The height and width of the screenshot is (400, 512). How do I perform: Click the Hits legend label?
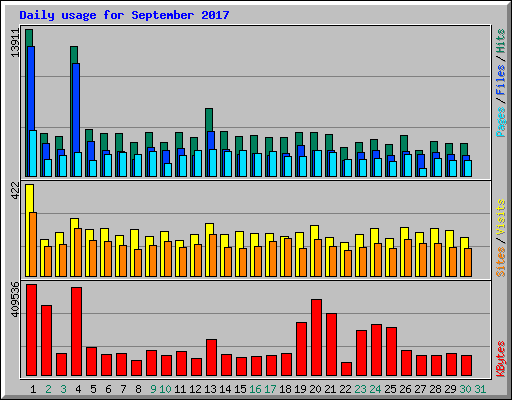pyautogui.click(x=500, y=41)
